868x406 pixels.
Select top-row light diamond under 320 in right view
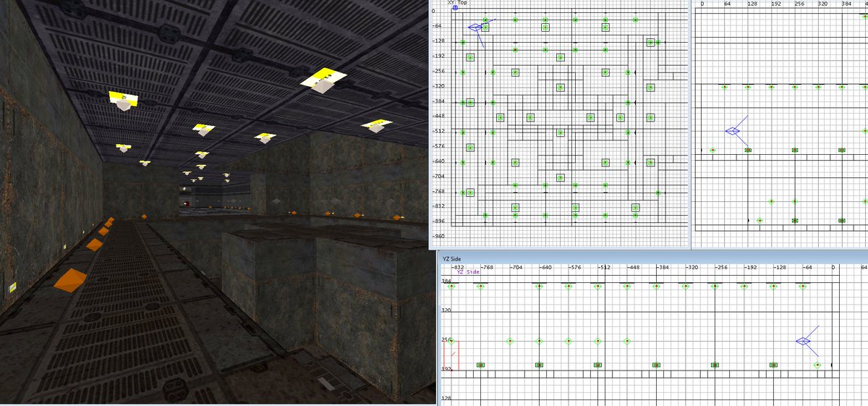pos(818,87)
